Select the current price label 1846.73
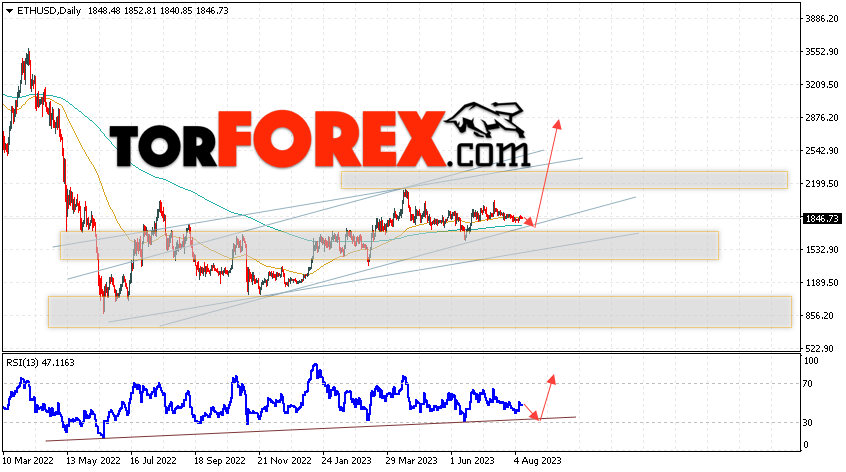Image resolution: width=846 pixels, height=472 pixels. point(822,218)
